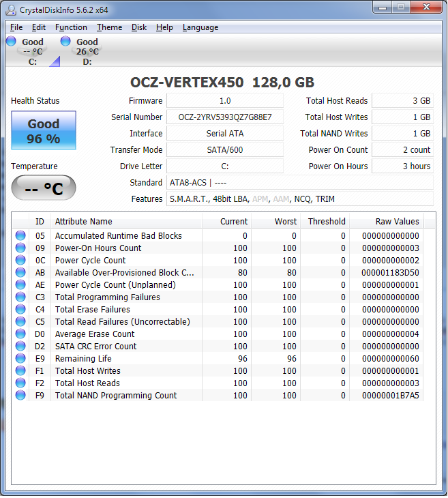Click status orb for Total NAND Programming Count
Screen dimensions: 448x498
point(20,396)
